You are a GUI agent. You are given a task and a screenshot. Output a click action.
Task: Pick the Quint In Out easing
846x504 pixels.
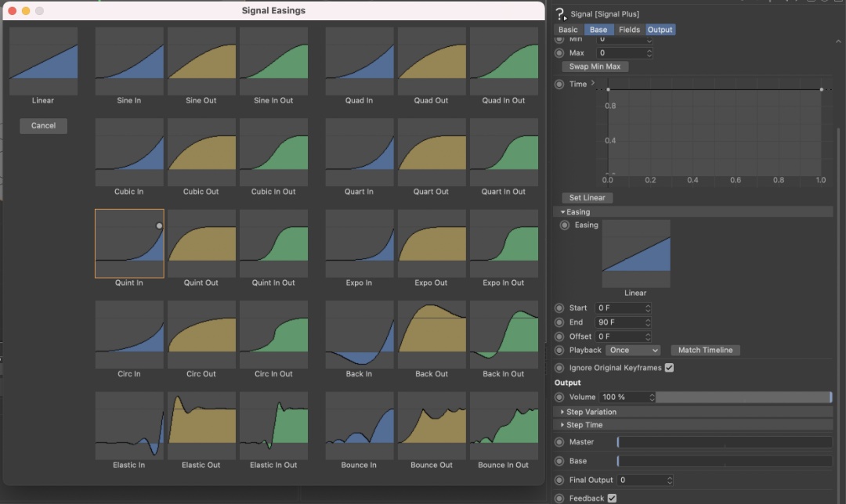pyautogui.click(x=273, y=243)
